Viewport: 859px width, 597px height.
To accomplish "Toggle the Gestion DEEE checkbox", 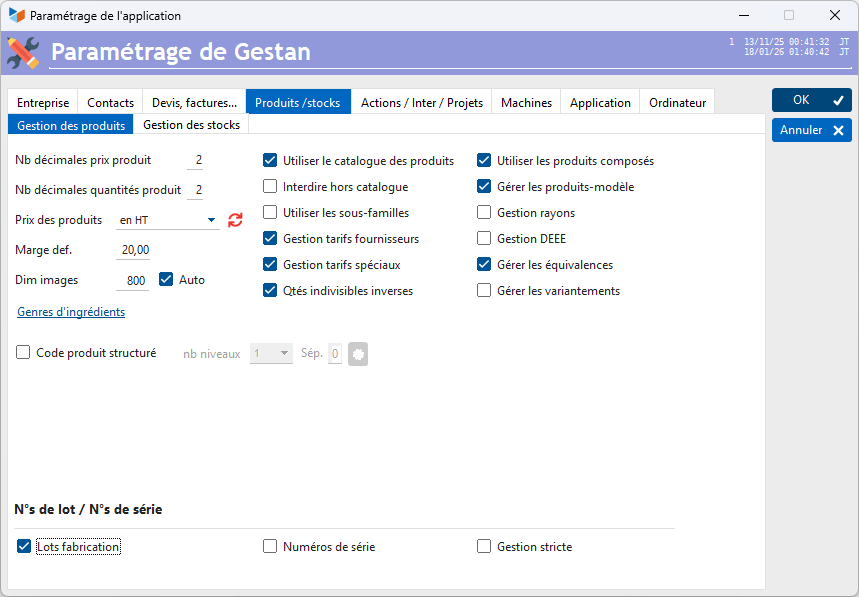I will point(484,239).
